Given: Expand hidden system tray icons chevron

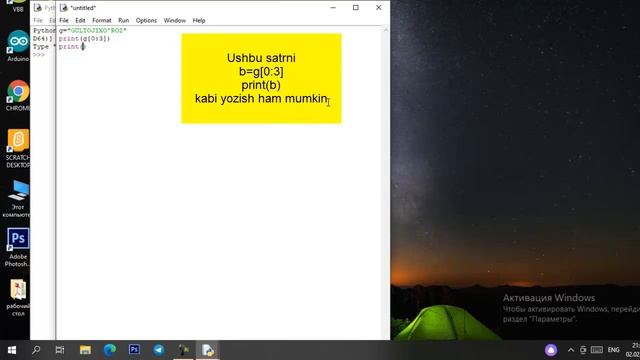Looking at the screenshot, I should (x=571, y=350).
